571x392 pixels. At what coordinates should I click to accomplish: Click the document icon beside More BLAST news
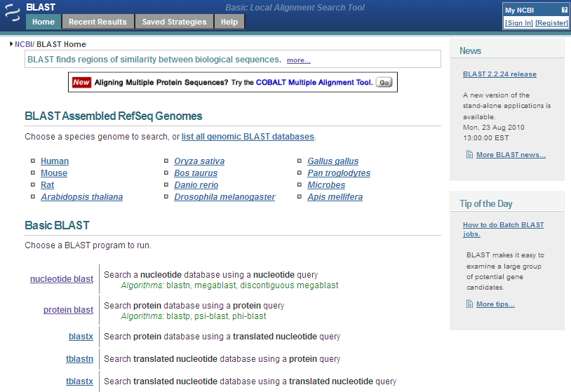pyautogui.click(x=469, y=155)
